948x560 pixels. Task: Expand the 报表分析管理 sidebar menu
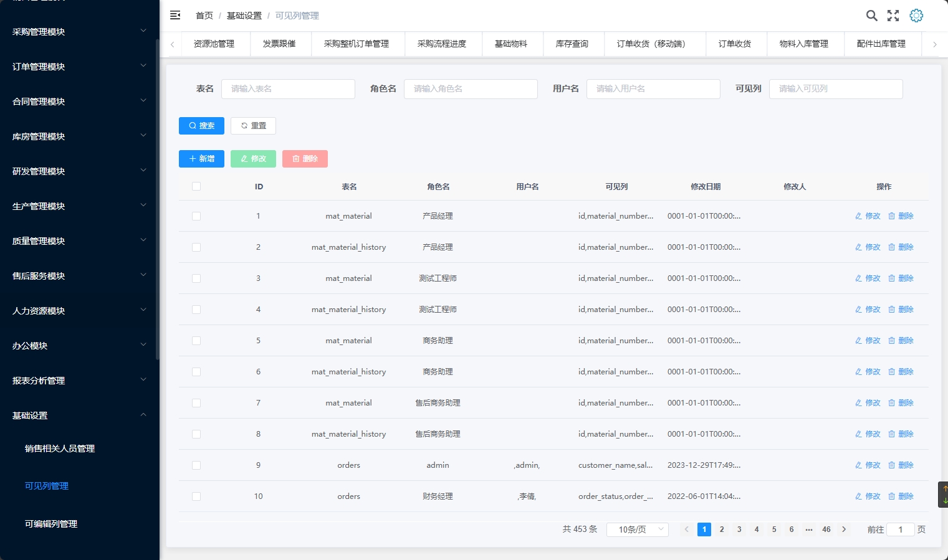click(80, 381)
